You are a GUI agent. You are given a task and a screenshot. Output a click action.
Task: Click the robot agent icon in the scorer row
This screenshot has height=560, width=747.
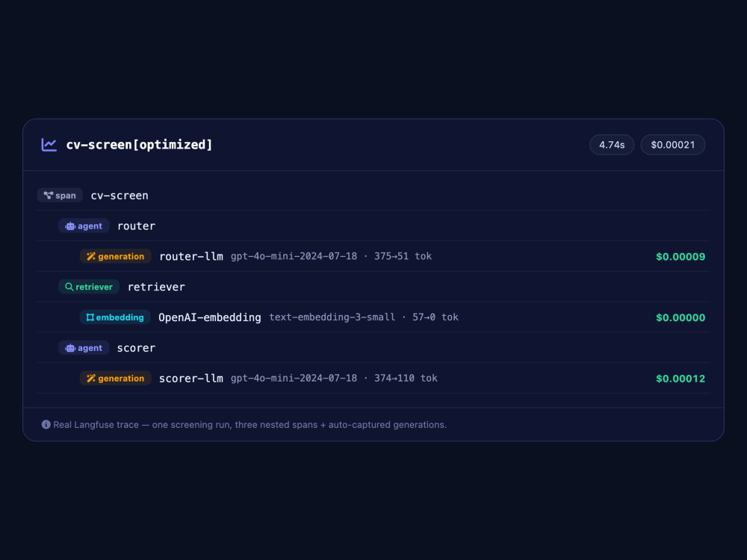coord(70,348)
